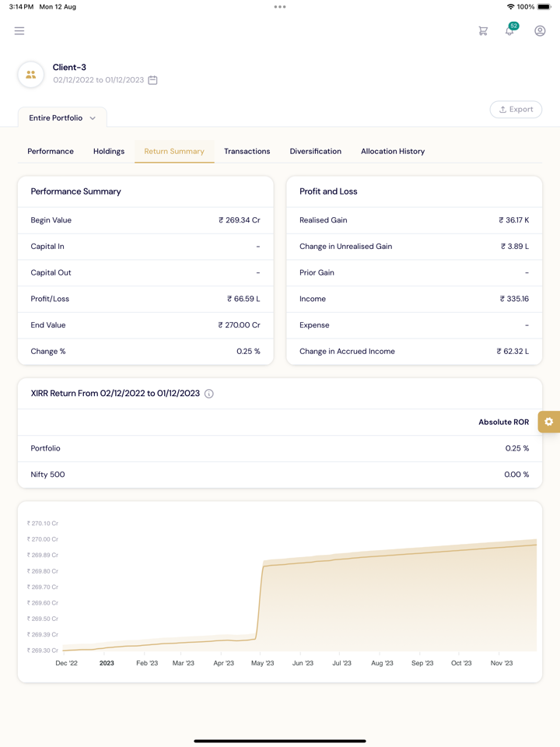Screen dimensions: 560x747
Task: Open the Transactions tab
Action: coord(247,151)
